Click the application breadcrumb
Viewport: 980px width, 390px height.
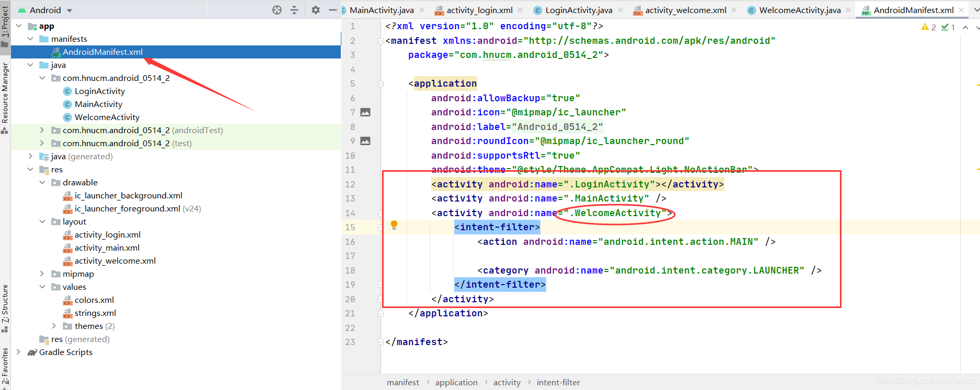456,382
